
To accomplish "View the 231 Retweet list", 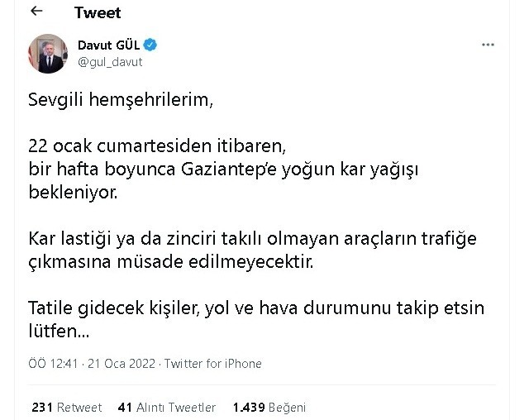I will (67, 408).
